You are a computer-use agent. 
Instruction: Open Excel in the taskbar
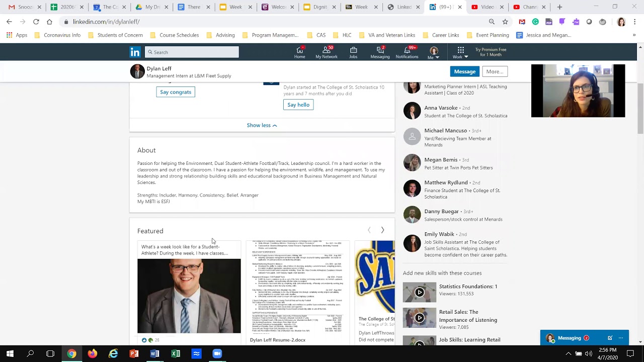pos(176,354)
